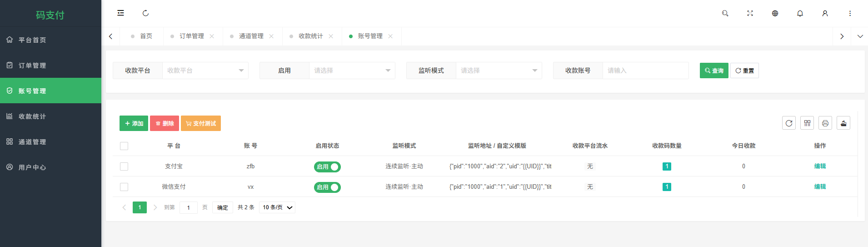Click the 查询 search button

tap(714, 71)
